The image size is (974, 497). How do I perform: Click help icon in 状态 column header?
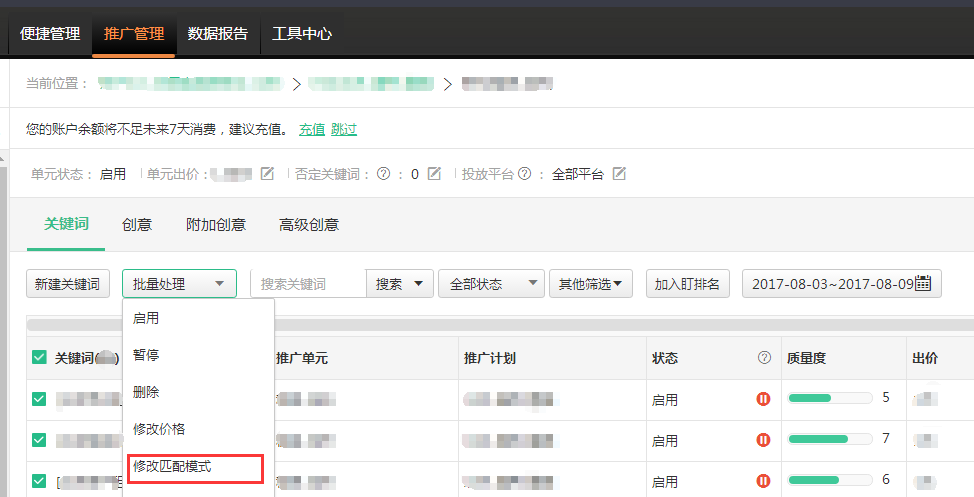[764, 357]
